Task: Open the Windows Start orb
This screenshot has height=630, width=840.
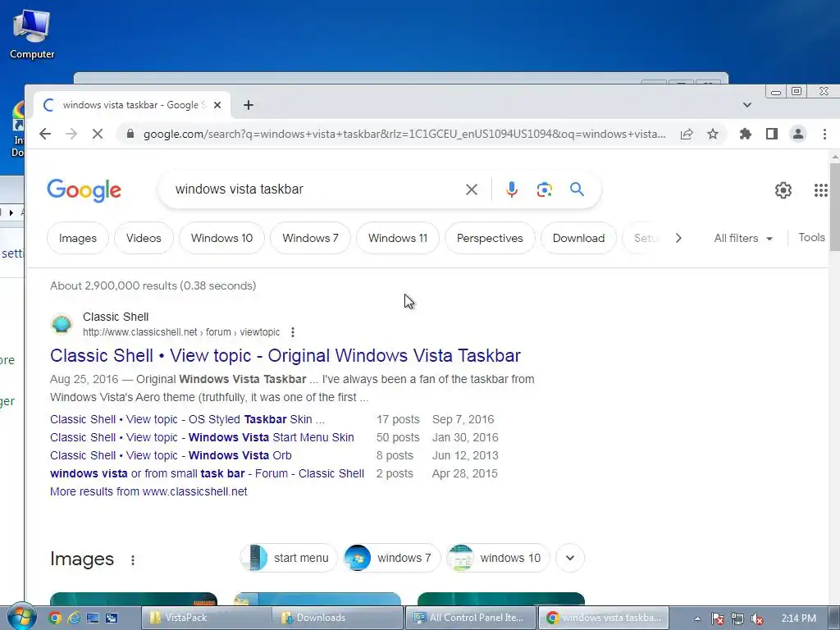Action: point(22,617)
